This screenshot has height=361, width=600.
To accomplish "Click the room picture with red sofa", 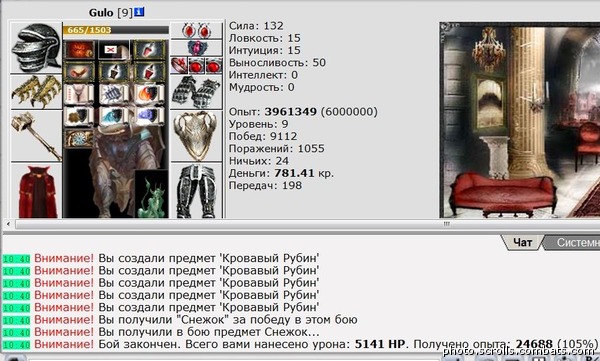I will [520, 120].
